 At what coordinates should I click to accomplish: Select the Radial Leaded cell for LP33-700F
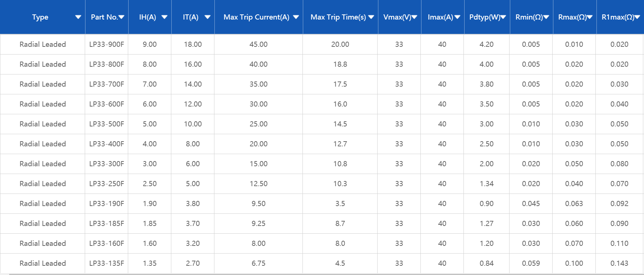coord(43,84)
